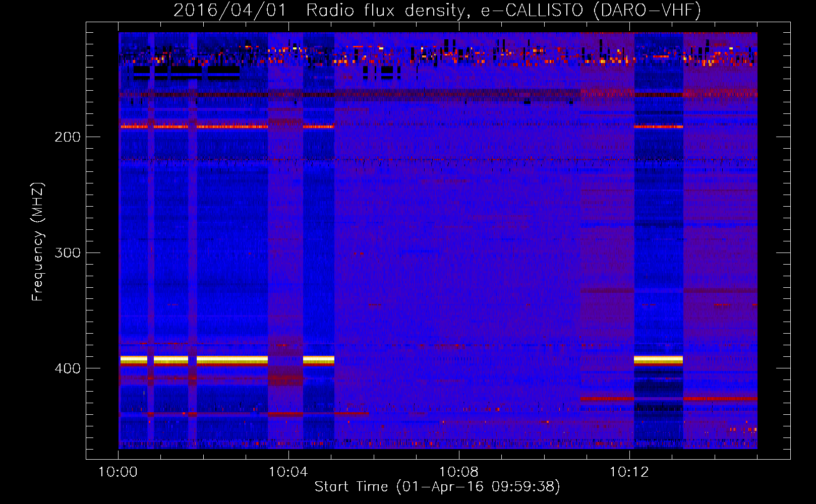Click the 'e-CALLISTO (DARO-VHF)' text in title
The height and width of the screenshot is (504, 816).
pos(591,11)
